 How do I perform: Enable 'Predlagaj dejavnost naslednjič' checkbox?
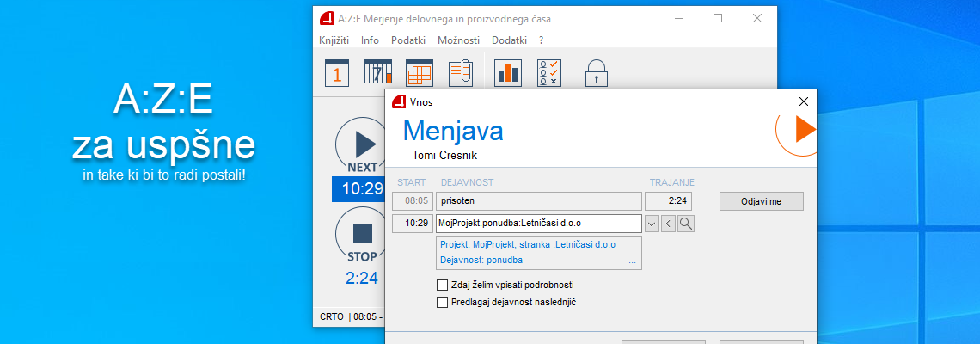(x=443, y=303)
